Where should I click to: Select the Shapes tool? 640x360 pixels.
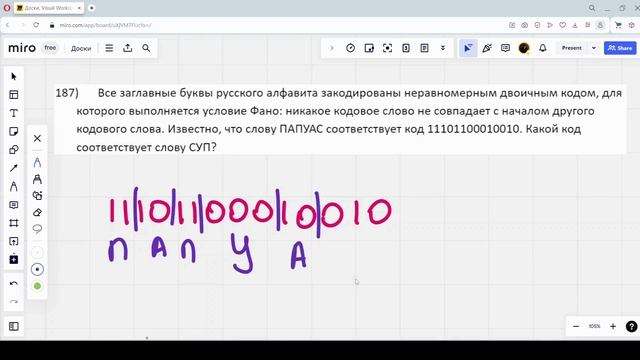tap(13, 150)
